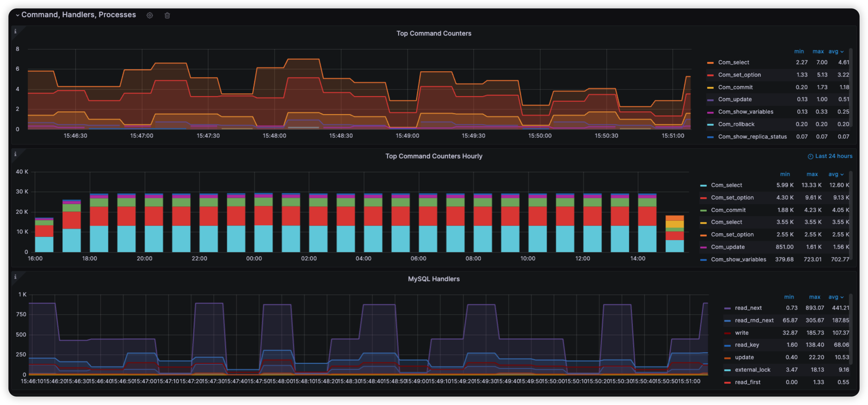Image resolution: width=868 pixels, height=405 pixels.
Task: Click the orange update swatch in MySQL Handlers
Action: pos(727,357)
